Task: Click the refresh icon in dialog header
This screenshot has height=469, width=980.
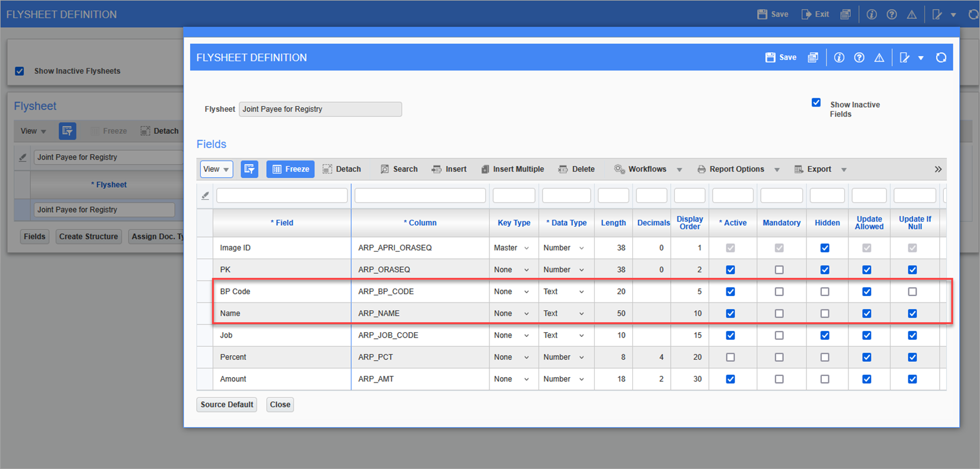Action: pyautogui.click(x=941, y=57)
